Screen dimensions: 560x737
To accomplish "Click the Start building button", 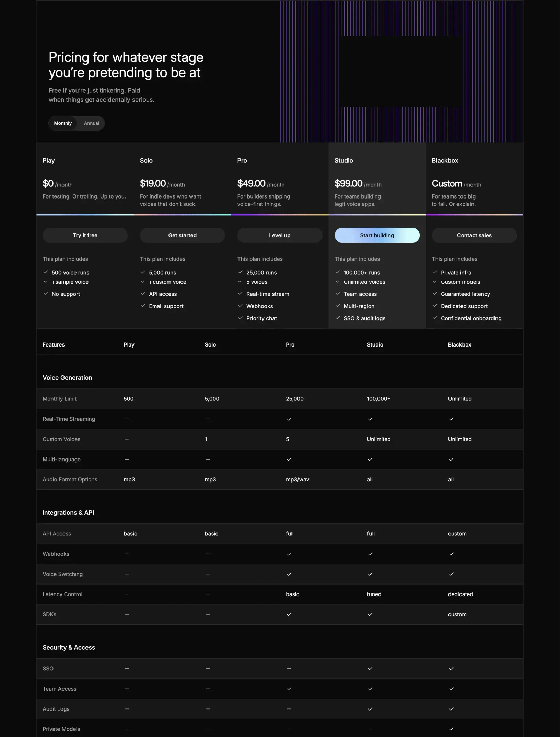I will click(377, 235).
